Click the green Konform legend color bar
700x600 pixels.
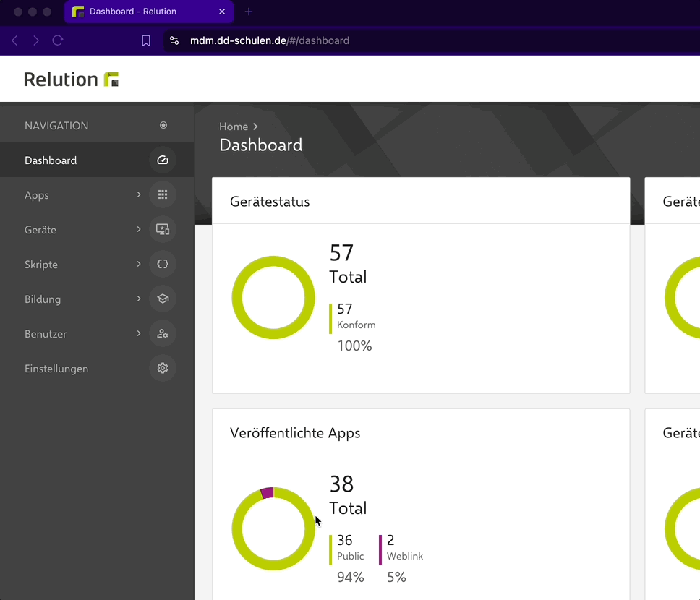click(330, 318)
